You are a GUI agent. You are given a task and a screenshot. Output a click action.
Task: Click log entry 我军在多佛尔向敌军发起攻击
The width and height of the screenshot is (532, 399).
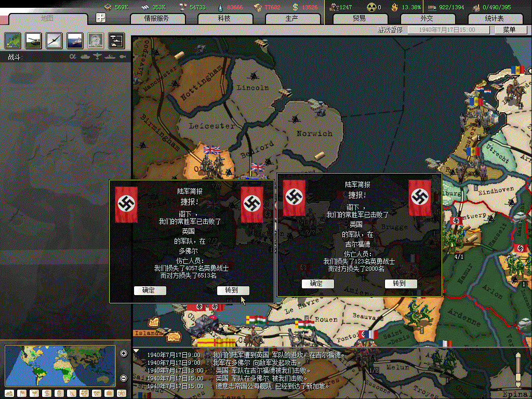tap(224, 363)
